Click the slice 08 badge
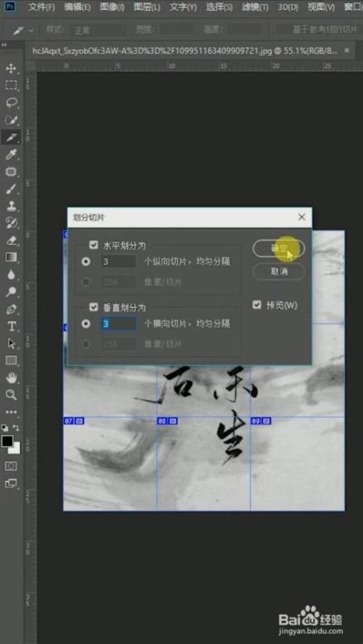This screenshot has height=644, width=363. pyautogui.click(x=168, y=421)
